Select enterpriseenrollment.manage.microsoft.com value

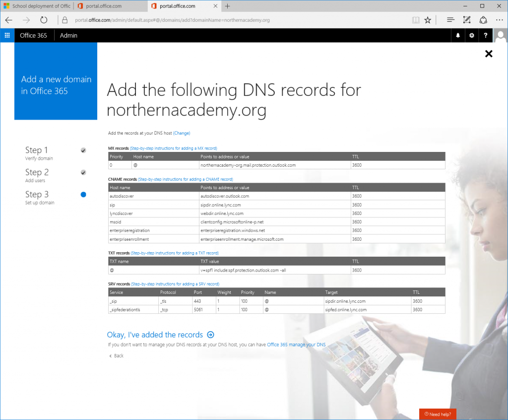[242, 239]
